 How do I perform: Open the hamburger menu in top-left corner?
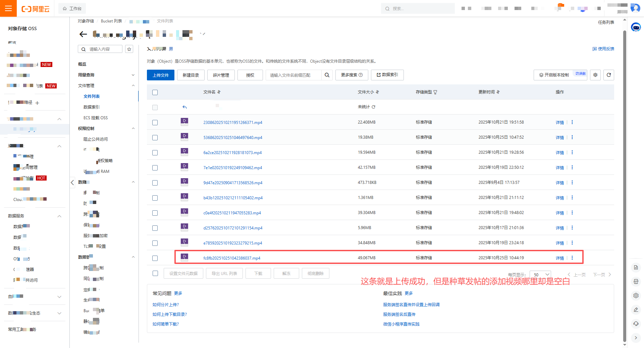tap(8, 8)
